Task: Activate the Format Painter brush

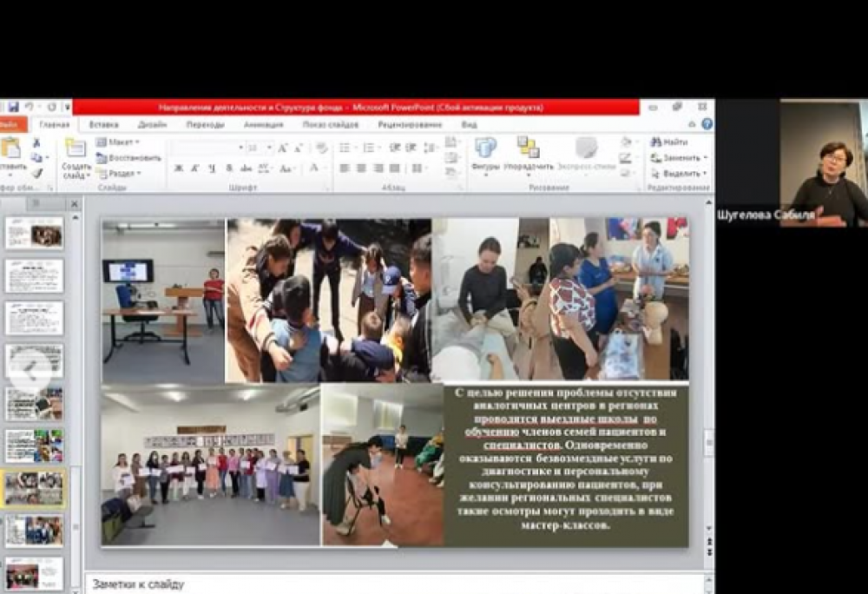Action: 36,173
